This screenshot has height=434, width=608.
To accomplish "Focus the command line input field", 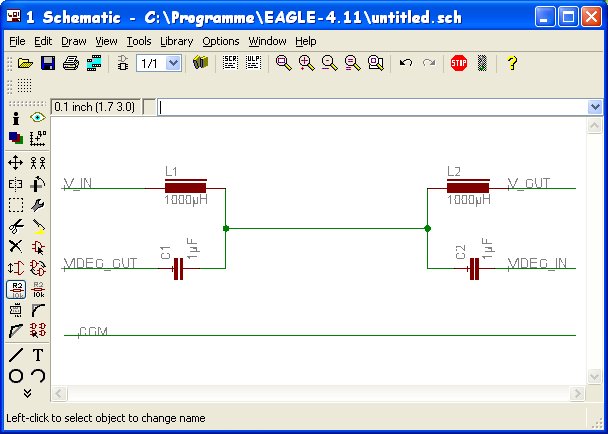I will click(372, 107).
